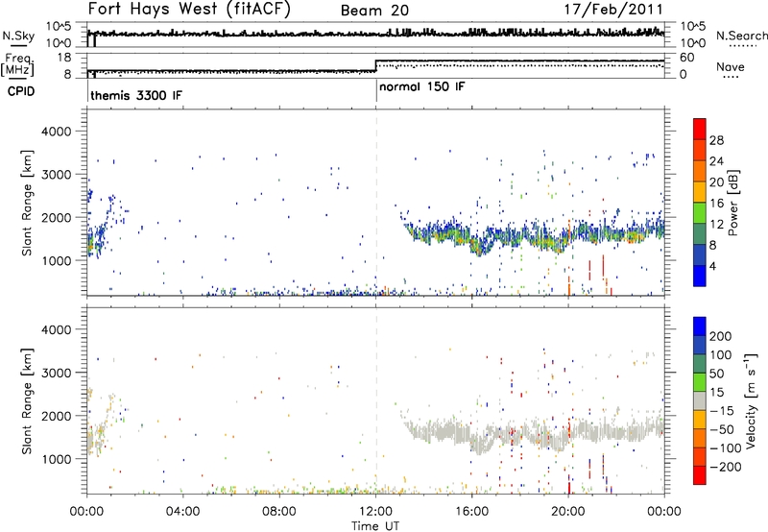The width and height of the screenshot is (768, 532).
Task: Click the "4" power colorbar label
Action: [x=713, y=266]
